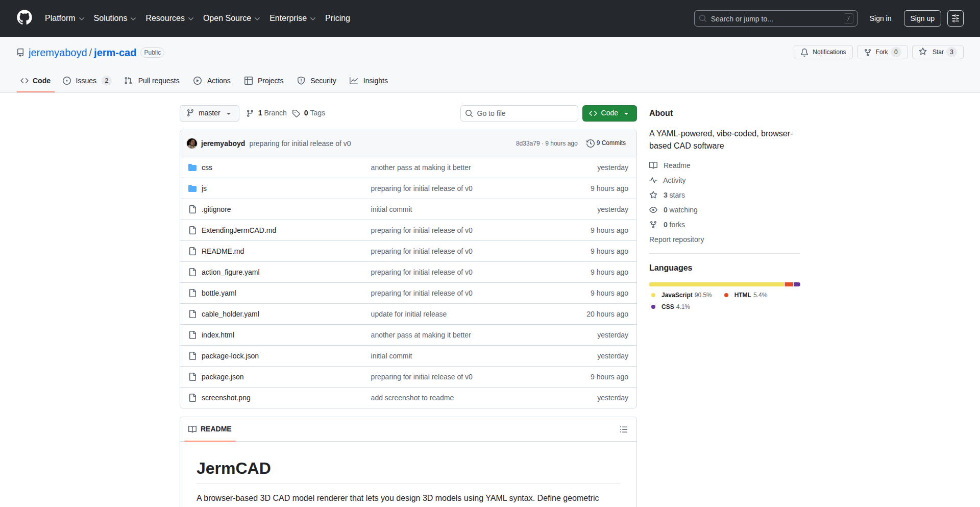Click the JavaScript segment of the language bar

717,284
